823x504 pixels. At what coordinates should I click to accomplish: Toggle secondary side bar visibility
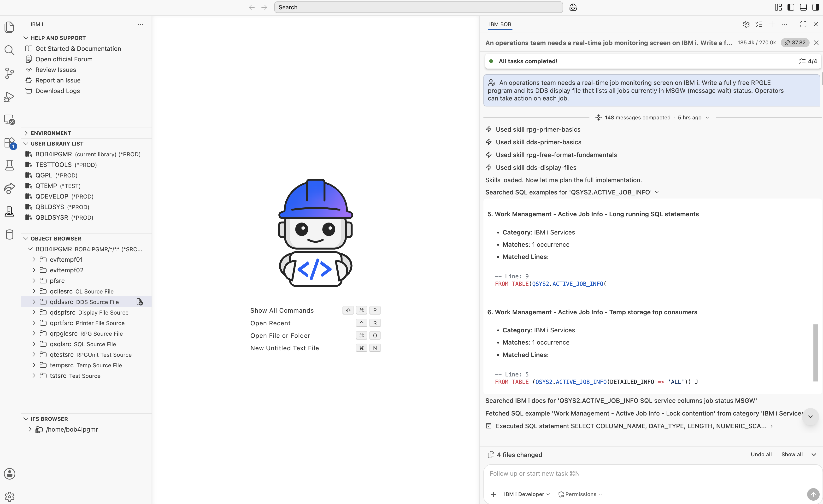pos(816,7)
